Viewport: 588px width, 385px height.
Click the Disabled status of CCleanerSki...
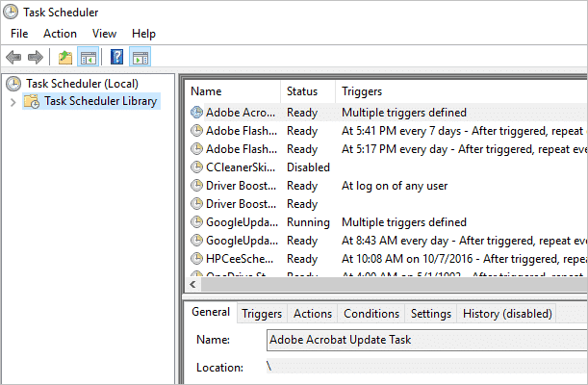[308, 167]
